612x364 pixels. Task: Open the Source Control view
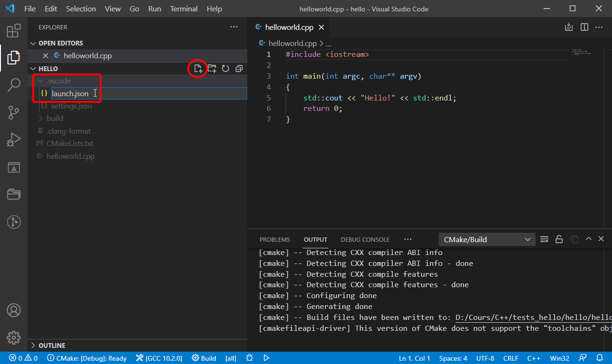13,113
